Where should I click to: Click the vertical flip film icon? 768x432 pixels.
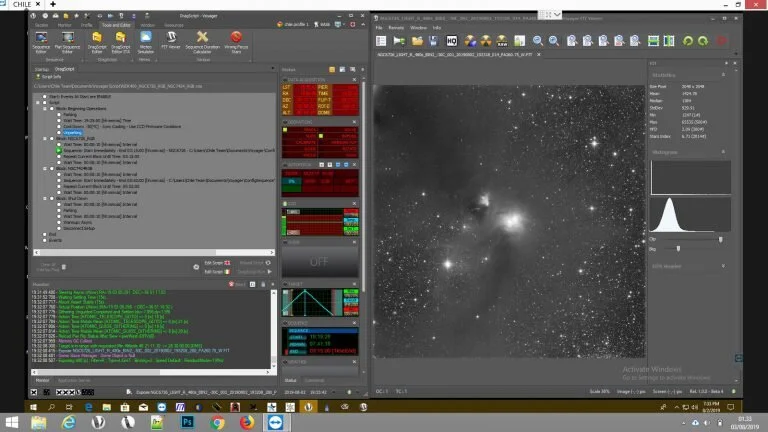[669, 41]
